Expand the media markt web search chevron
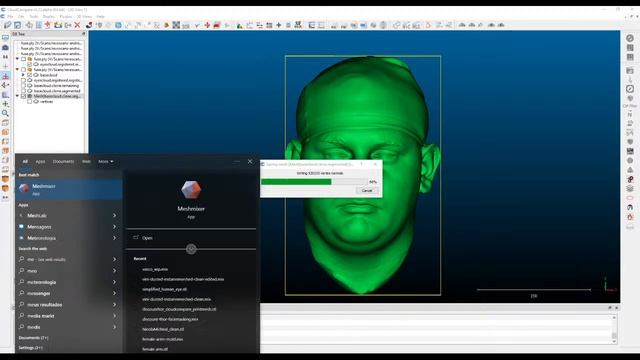Screen dimensions: 640x360 [114, 316]
